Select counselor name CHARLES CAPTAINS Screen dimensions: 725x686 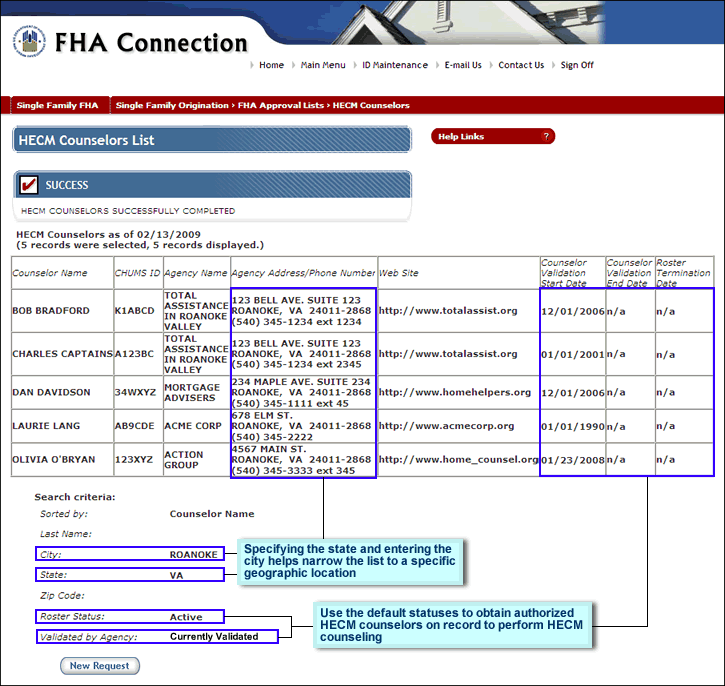point(62,354)
